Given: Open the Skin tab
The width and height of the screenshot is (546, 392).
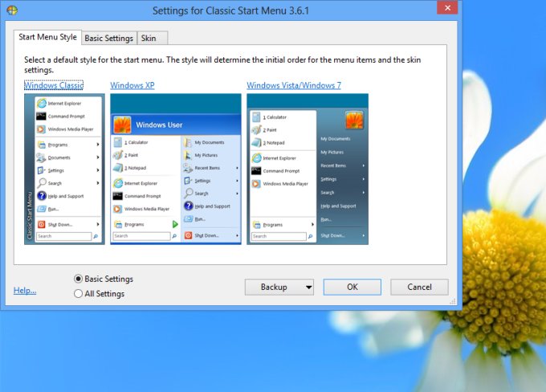Looking at the screenshot, I should point(153,39).
